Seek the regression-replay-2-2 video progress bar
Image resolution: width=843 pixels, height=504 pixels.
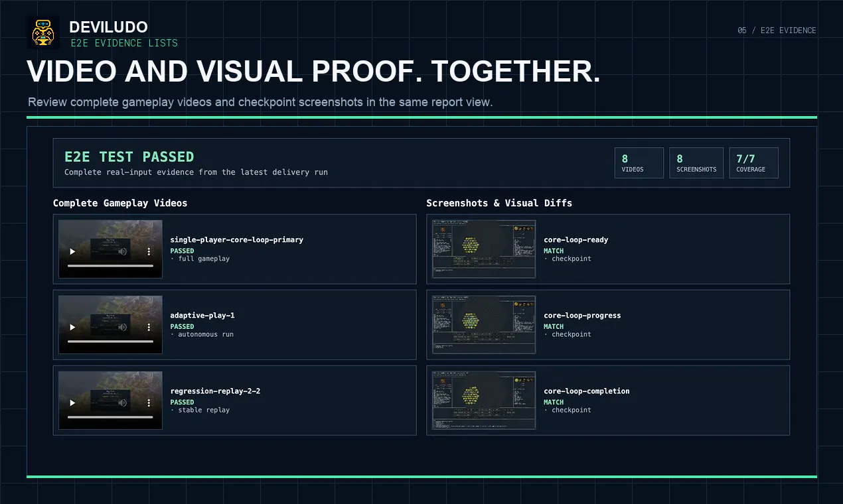(110, 417)
